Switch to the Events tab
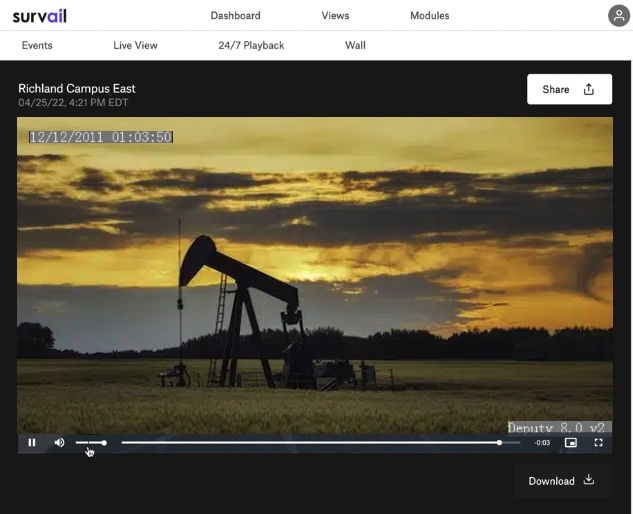 (x=37, y=45)
